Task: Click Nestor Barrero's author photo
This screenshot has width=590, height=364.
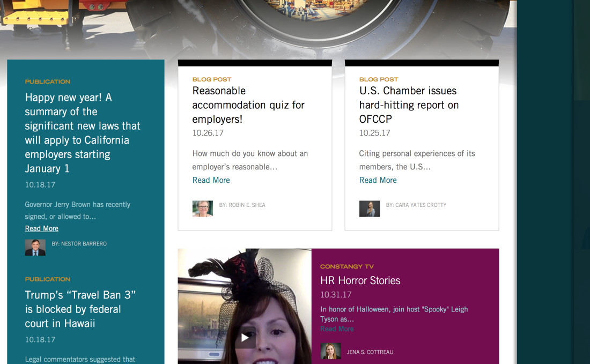Action: 35,247
